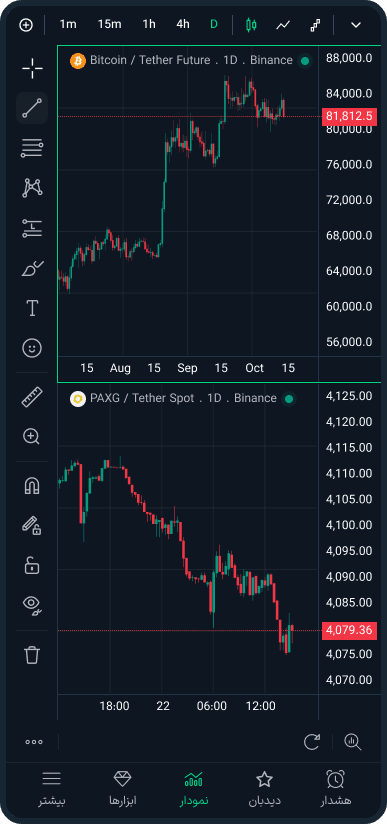This screenshot has height=824, width=387.
Task: Switch to the 1h timeframe
Action: click(x=149, y=24)
